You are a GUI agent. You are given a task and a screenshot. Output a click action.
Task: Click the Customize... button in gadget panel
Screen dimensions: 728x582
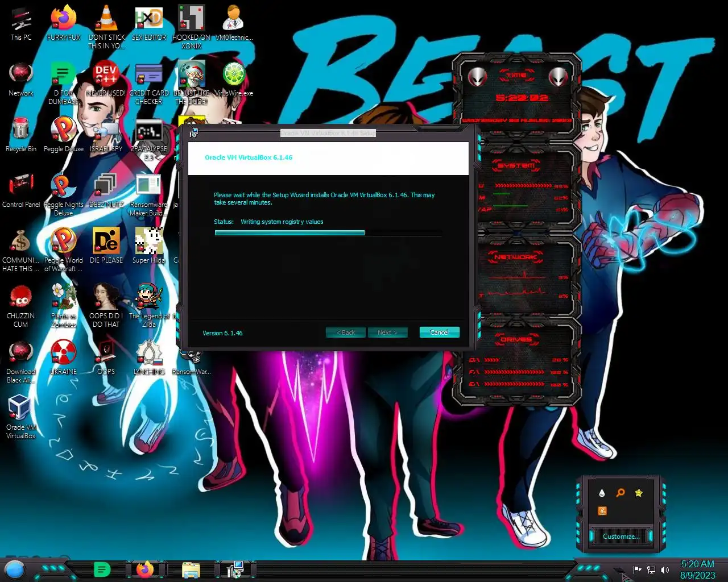(621, 536)
